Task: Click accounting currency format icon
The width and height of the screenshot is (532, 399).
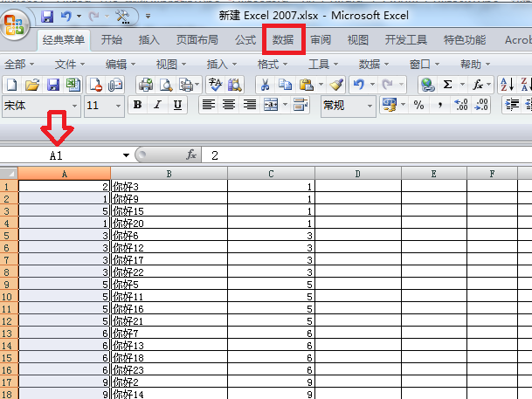Action: pos(389,105)
